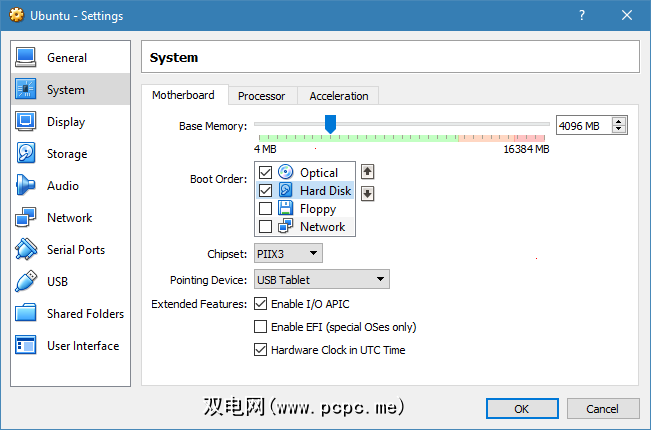Click the Base Memory slider handle
651x430 pixels.
(x=330, y=124)
